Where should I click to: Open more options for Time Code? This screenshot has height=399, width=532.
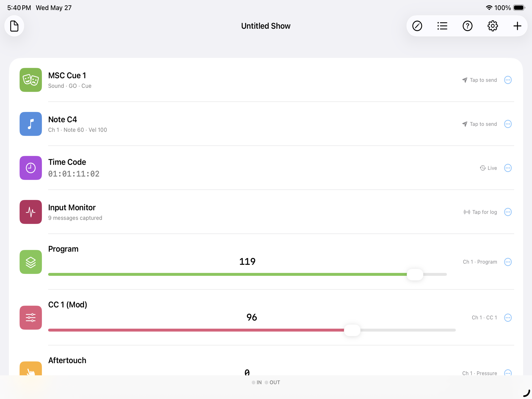tap(508, 168)
